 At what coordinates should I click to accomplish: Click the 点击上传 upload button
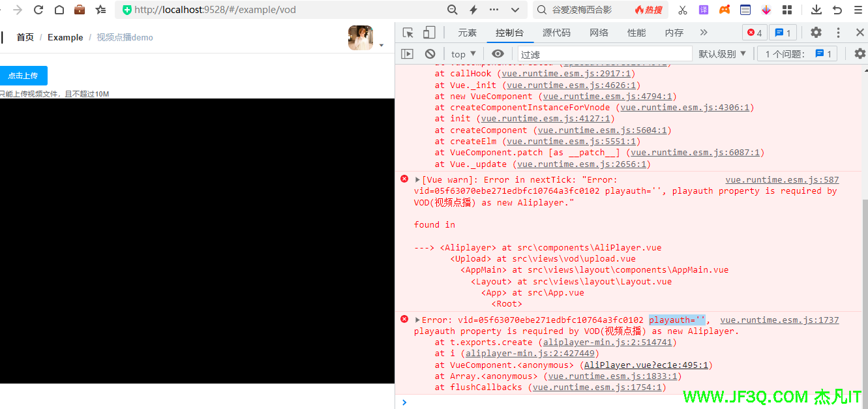click(x=23, y=76)
